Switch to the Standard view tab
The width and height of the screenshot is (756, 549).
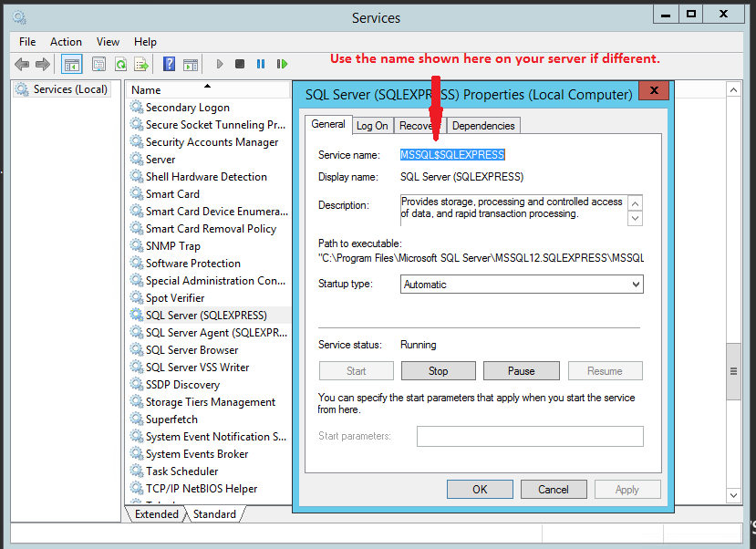(215, 513)
